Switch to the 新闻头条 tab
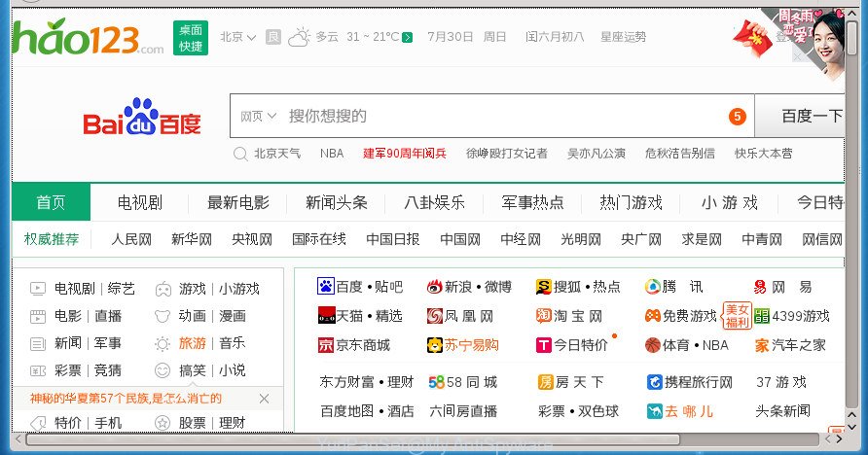 point(337,202)
